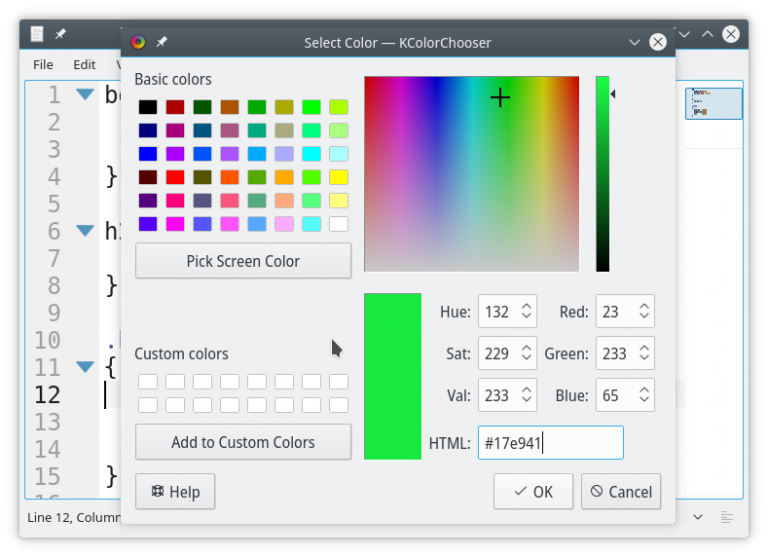Click the pin icon in Select Color dialog
This screenshot has height=557, width=768.
coord(161,42)
